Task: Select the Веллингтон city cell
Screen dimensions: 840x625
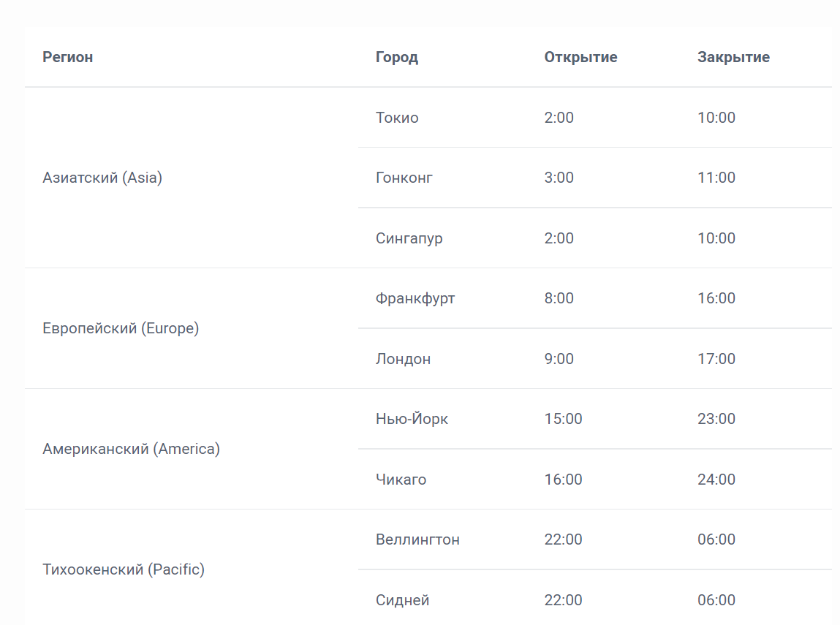Action: coord(418,539)
